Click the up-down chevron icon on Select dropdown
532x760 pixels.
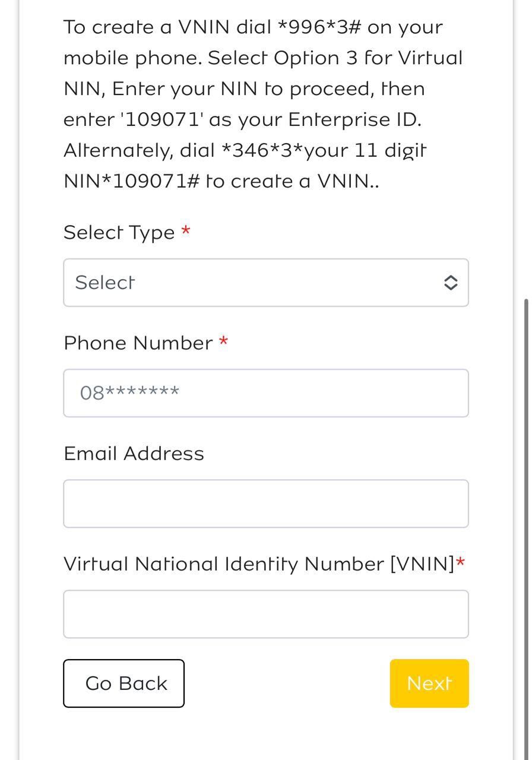(451, 283)
